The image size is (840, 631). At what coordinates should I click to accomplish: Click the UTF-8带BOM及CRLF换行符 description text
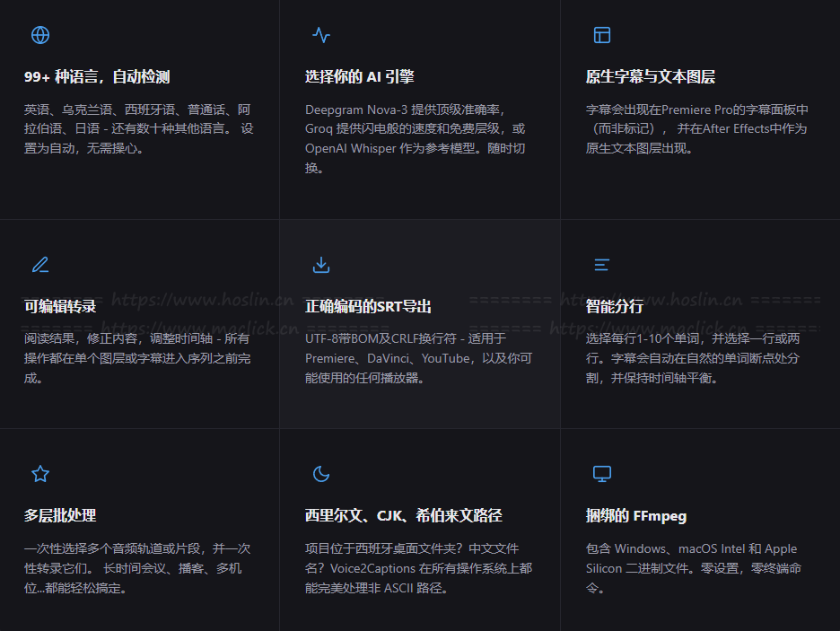tap(418, 358)
